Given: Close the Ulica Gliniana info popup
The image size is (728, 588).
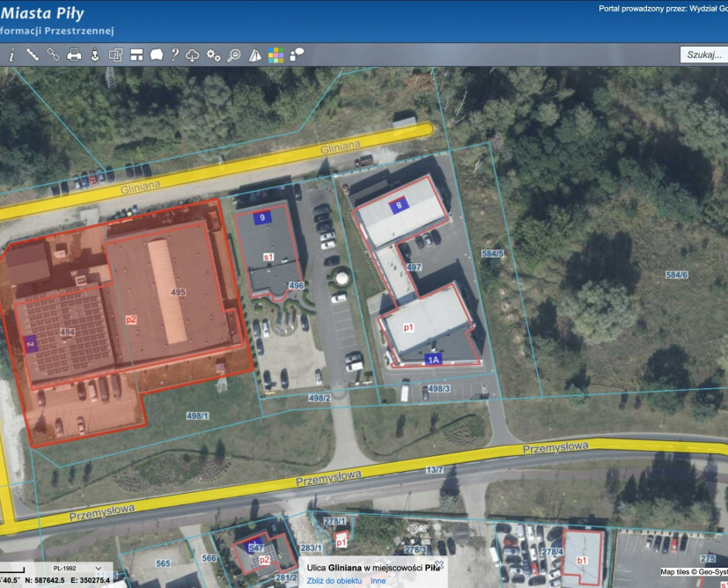Looking at the screenshot, I should (x=438, y=564).
